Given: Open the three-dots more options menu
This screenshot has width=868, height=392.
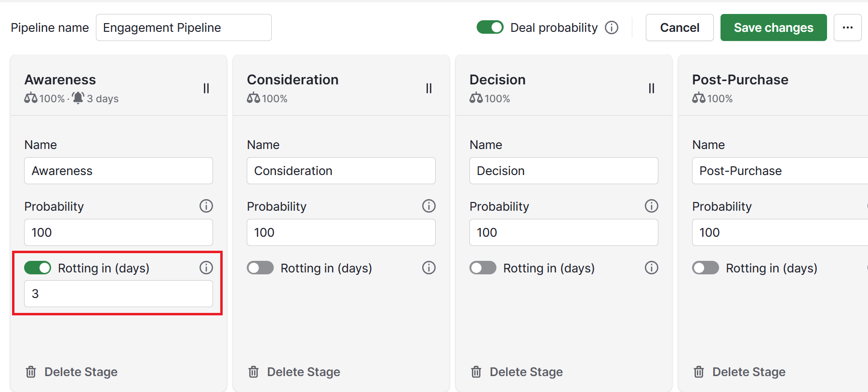Looking at the screenshot, I should (x=847, y=27).
